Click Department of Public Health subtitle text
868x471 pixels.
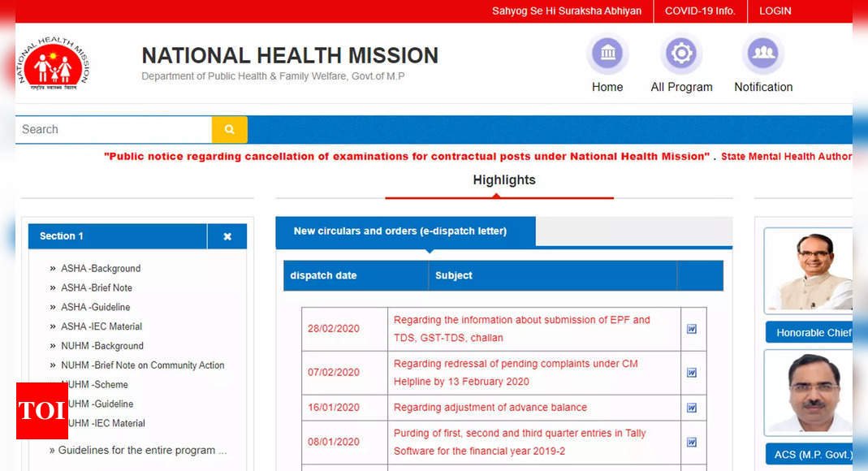[273, 76]
